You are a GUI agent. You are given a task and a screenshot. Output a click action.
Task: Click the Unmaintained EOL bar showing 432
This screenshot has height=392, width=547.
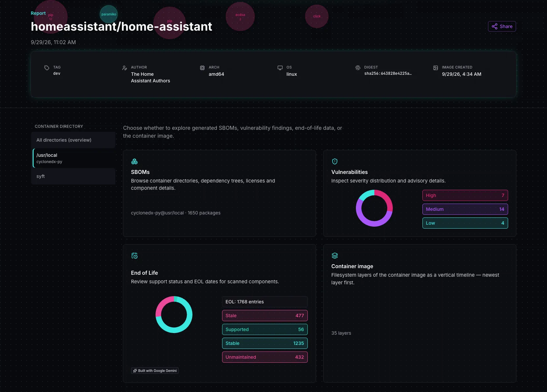point(265,357)
